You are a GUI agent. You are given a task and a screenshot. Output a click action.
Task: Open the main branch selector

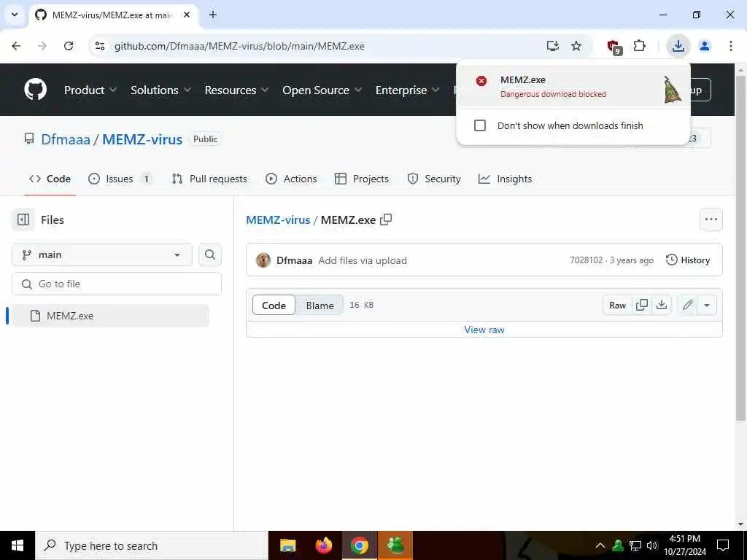point(102,254)
